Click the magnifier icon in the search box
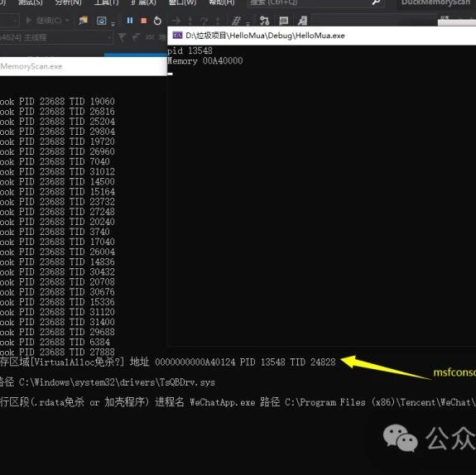Viewport: 476px width, 475px height. [x=376, y=2]
